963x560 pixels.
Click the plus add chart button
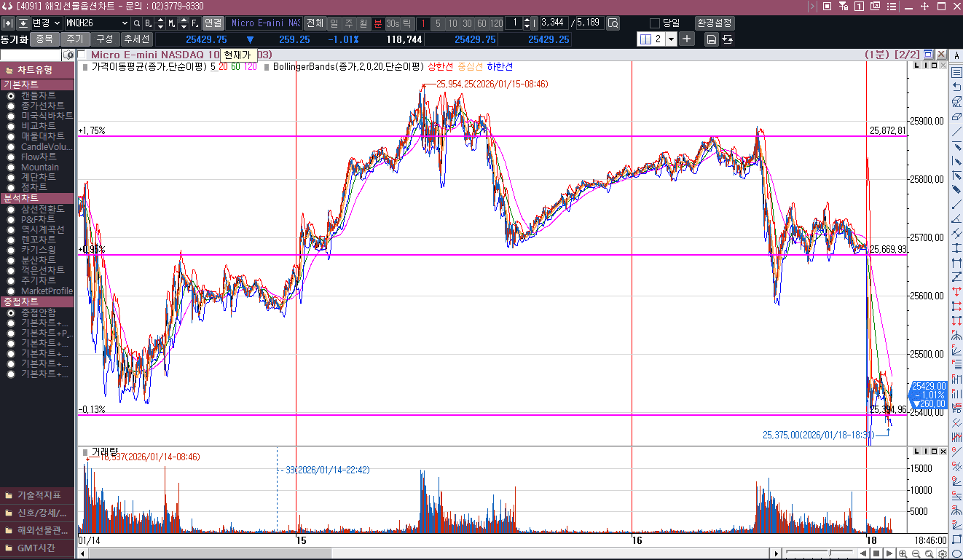tap(686, 39)
